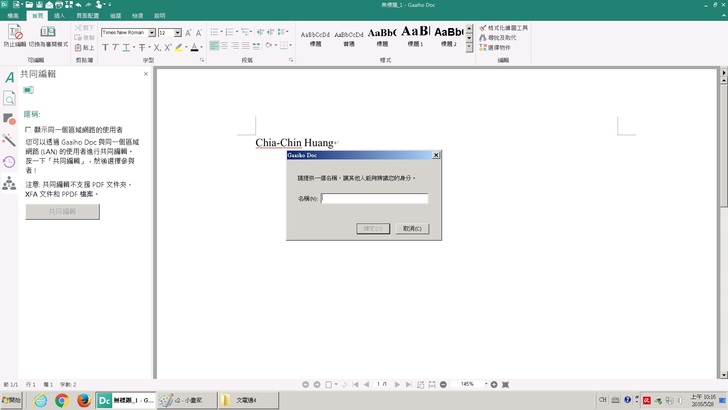Open the history clock icon in left sidebar

[9, 162]
